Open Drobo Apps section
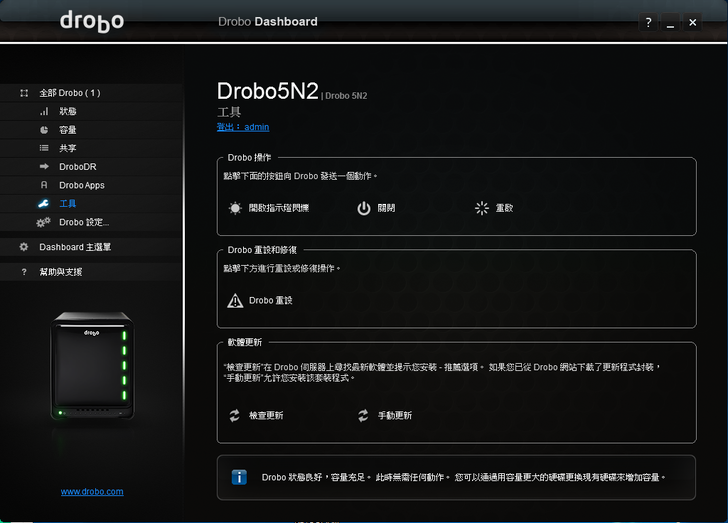Screen dimensions: 728x523 [91, 185]
